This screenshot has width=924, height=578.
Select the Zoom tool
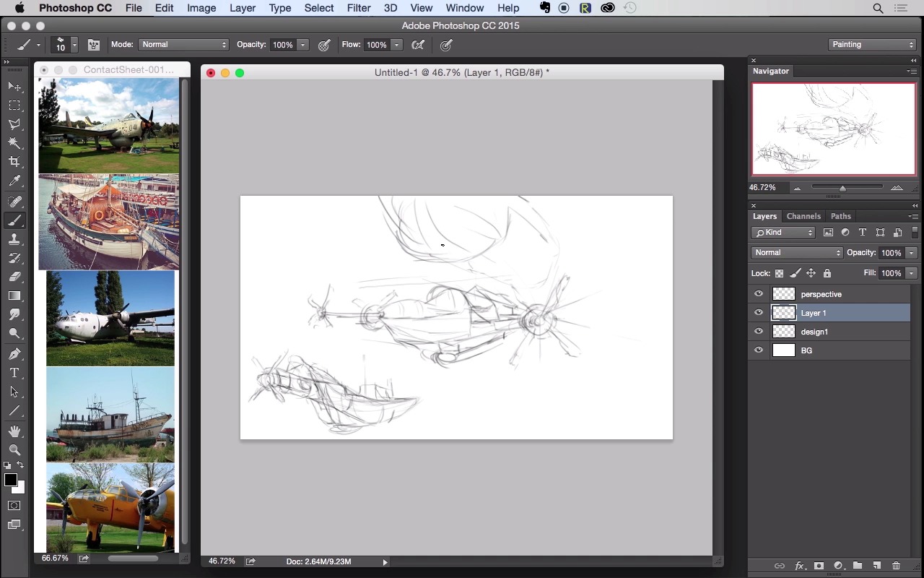tap(14, 450)
